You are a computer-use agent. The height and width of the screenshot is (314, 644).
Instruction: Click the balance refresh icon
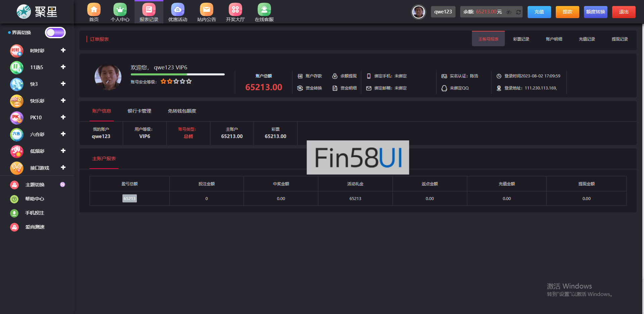[518, 12]
